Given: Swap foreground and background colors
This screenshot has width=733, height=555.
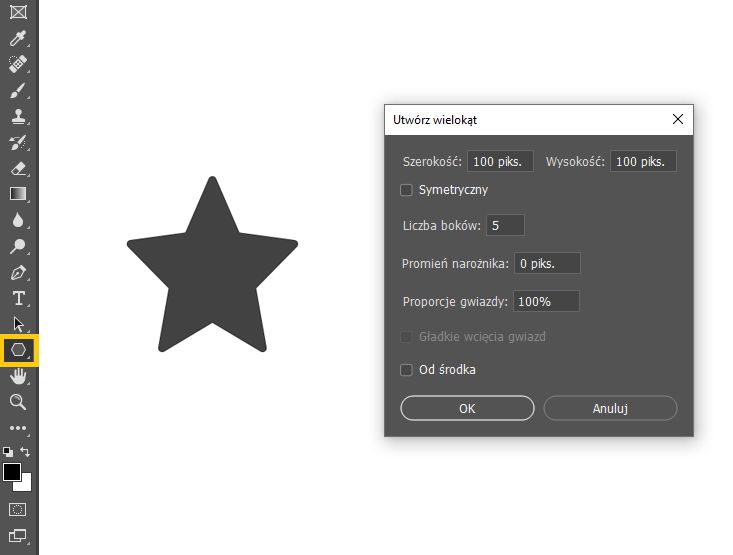Looking at the screenshot, I should (x=25, y=452).
